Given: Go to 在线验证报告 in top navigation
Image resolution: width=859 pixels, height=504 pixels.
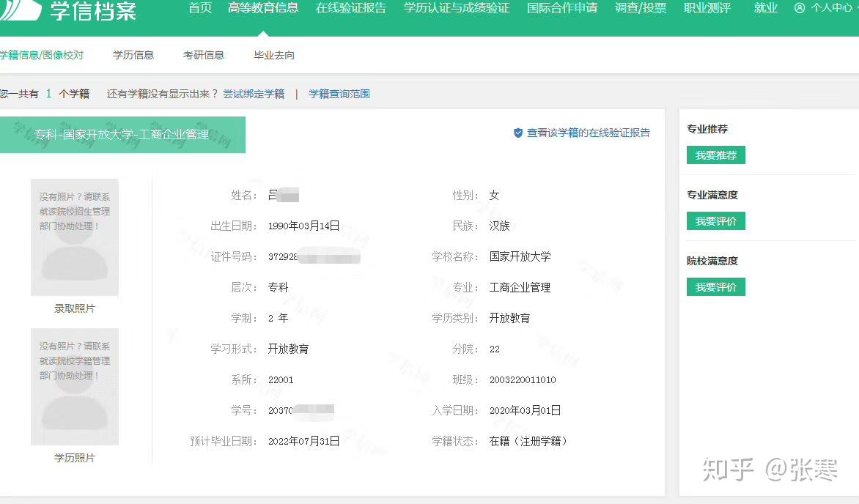Looking at the screenshot, I should tap(350, 7).
